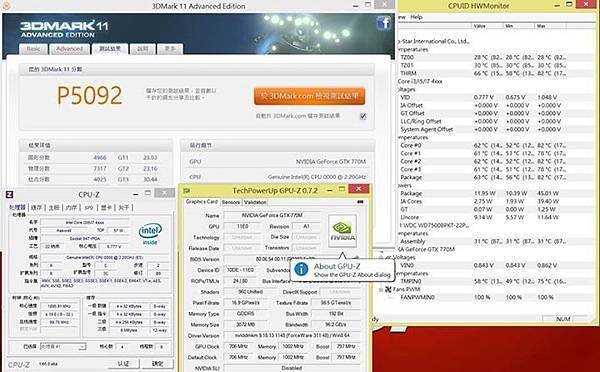Open the Help menu in HWMonitor

(x=416, y=17)
